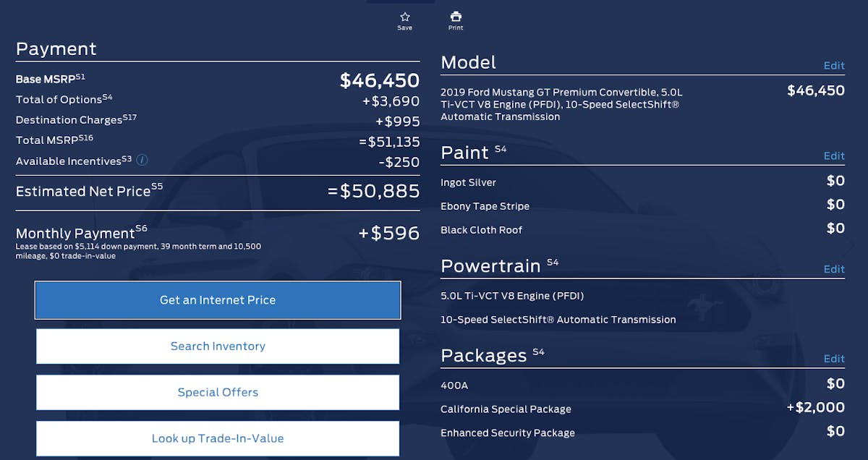Click the Save star icon
Image resolution: width=868 pixels, height=460 pixels.
point(405,17)
